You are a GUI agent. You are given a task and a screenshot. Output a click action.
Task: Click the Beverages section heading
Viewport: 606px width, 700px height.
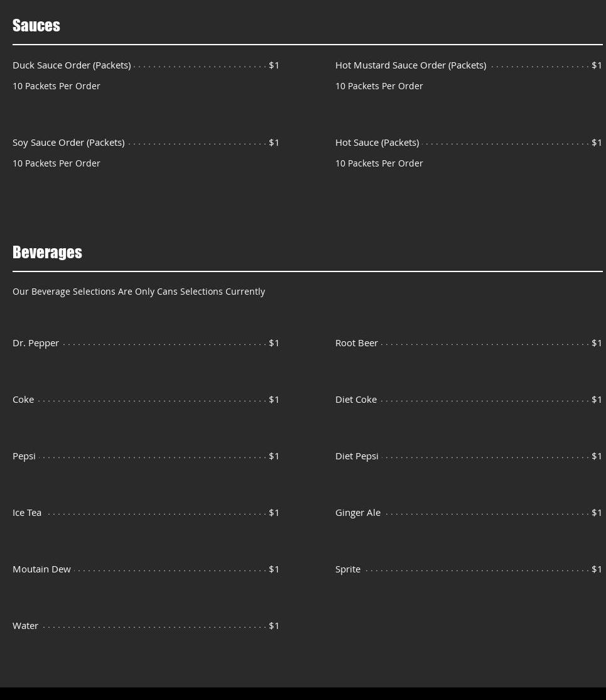pos(47,252)
